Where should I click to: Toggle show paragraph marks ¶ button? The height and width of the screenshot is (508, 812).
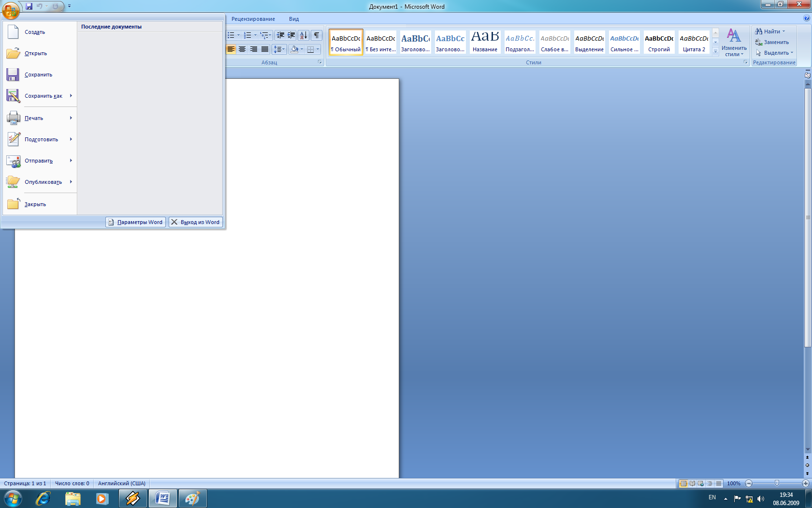pos(317,35)
